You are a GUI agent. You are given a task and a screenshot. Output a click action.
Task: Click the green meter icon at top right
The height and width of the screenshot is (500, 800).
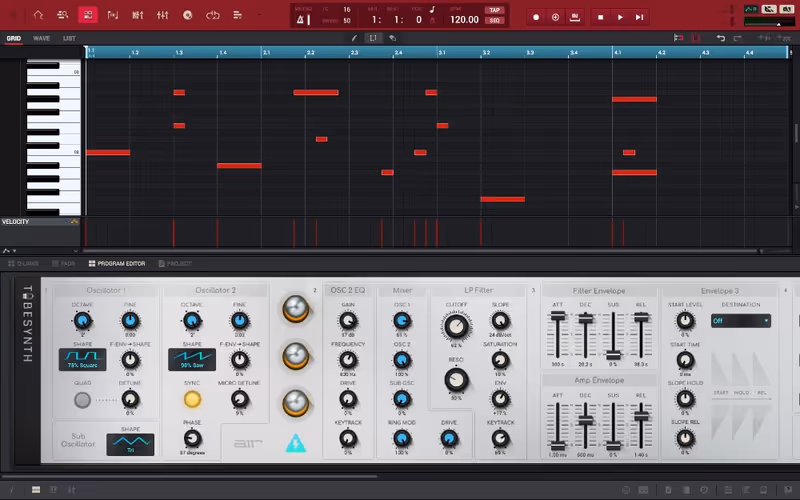751,9
